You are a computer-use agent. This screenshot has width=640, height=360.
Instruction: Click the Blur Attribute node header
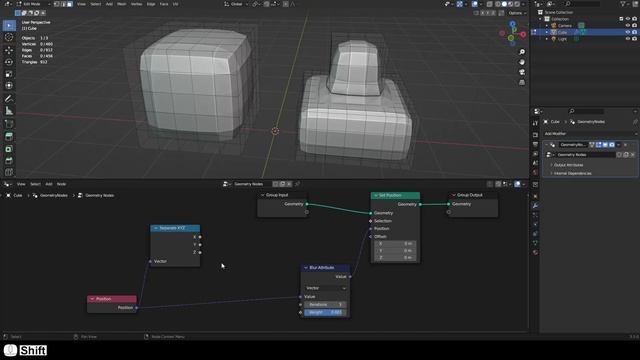(325, 268)
